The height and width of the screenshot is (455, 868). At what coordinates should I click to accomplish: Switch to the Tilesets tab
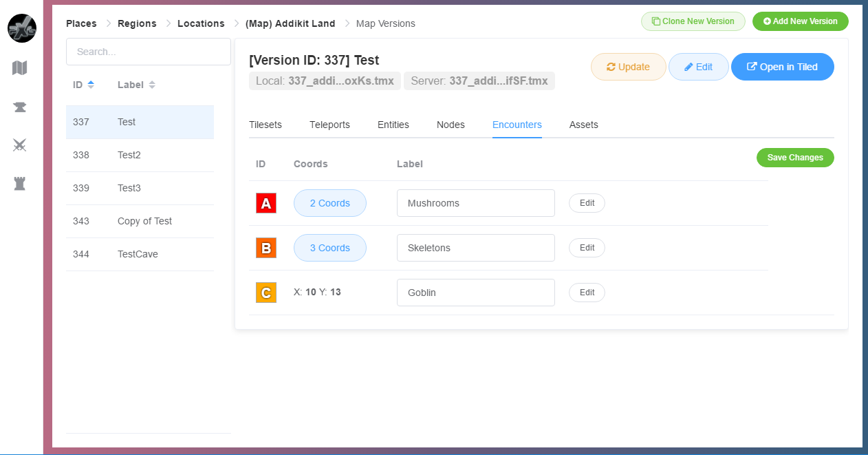(x=265, y=125)
